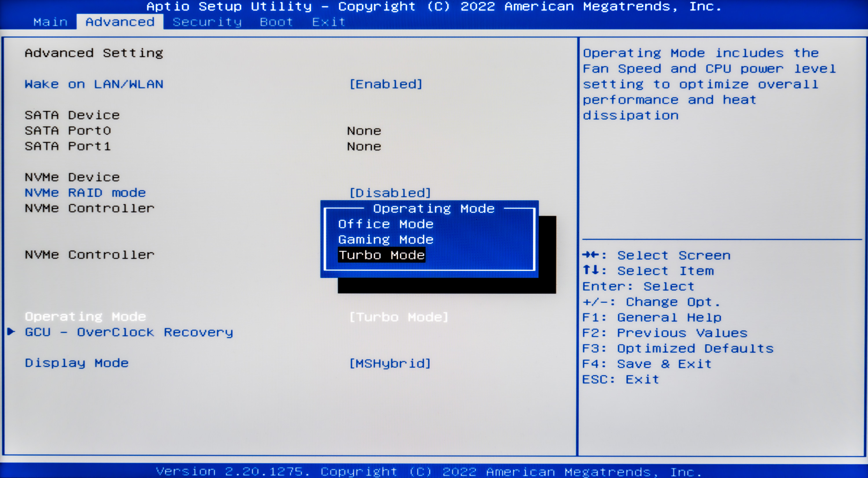The width and height of the screenshot is (868, 478).
Task: Select Turbo Mode in the popup
Action: coord(381,255)
